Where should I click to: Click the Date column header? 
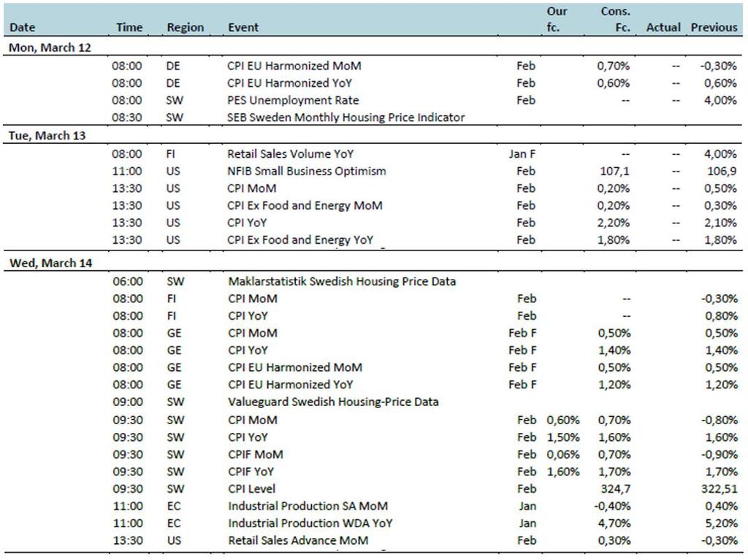(x=22, y=28)
